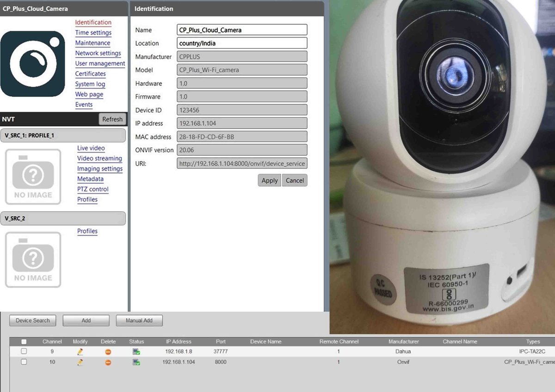View the System log
The height and width of the screenshot is (392, 555).
point(90,84)
